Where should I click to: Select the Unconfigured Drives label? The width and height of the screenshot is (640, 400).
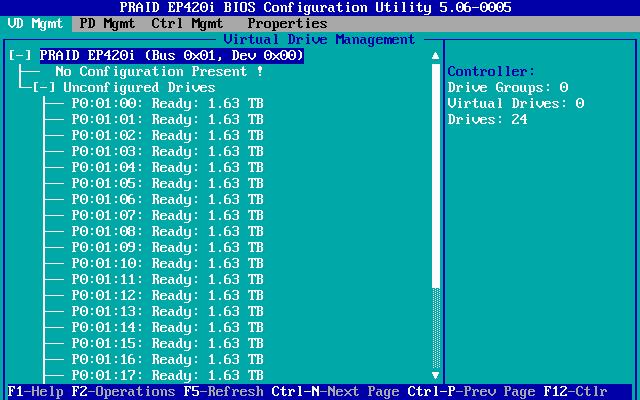pos(139,87)
